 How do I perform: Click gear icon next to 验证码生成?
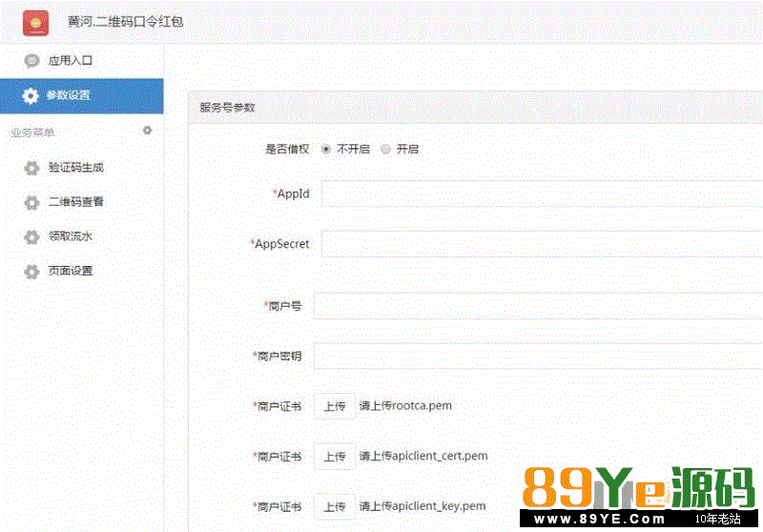click(31, 168)
